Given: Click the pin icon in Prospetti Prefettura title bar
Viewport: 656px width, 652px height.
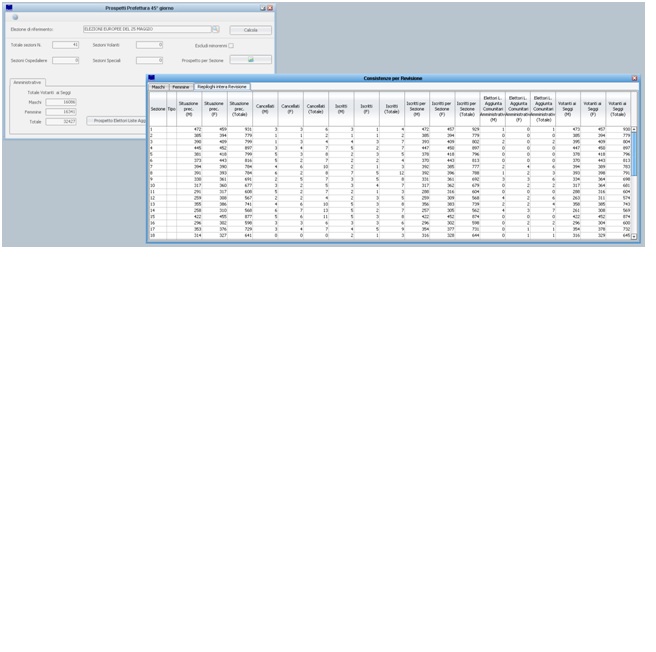Looking at the screenshot, I should (x=263, y=8).
